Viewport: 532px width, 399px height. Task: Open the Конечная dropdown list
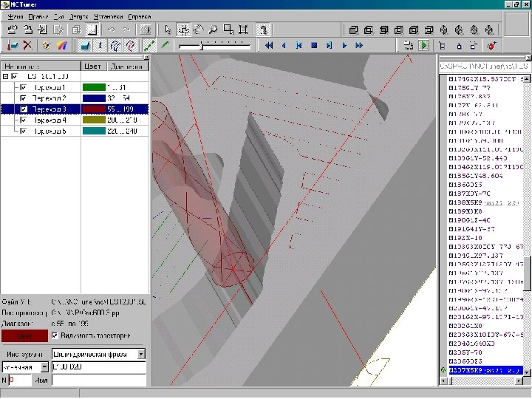click(x=44, y=366)
